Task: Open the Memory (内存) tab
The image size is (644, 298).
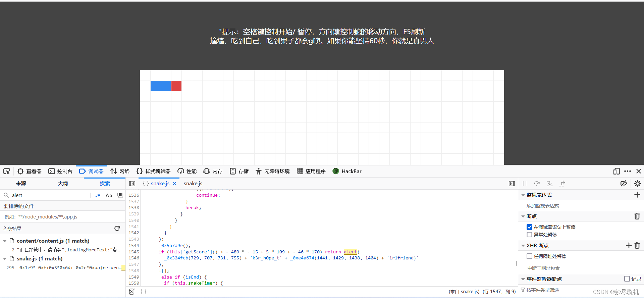Action: pos(213,171)
